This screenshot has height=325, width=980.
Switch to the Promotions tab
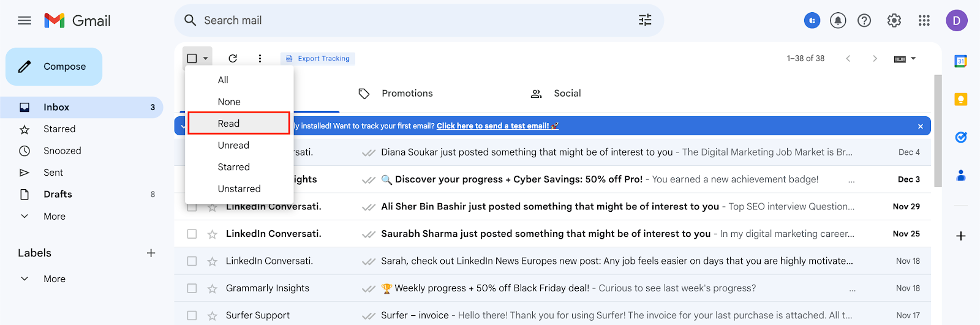click(x=395, y=93)
